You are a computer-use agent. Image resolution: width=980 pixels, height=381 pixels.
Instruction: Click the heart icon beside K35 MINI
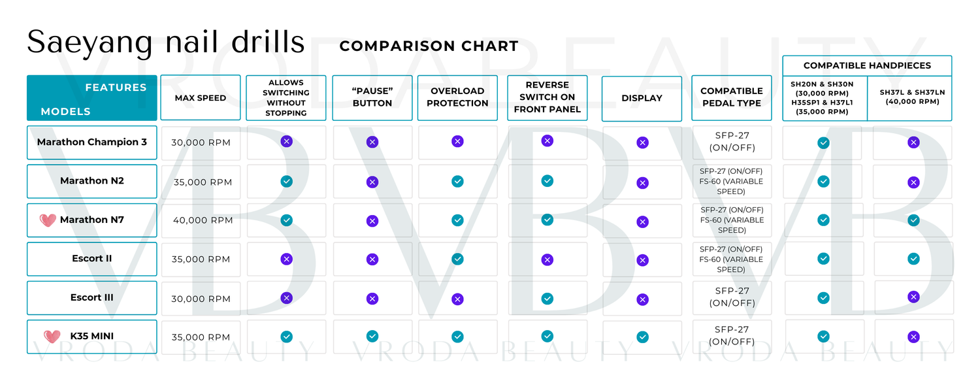[52, 337]
